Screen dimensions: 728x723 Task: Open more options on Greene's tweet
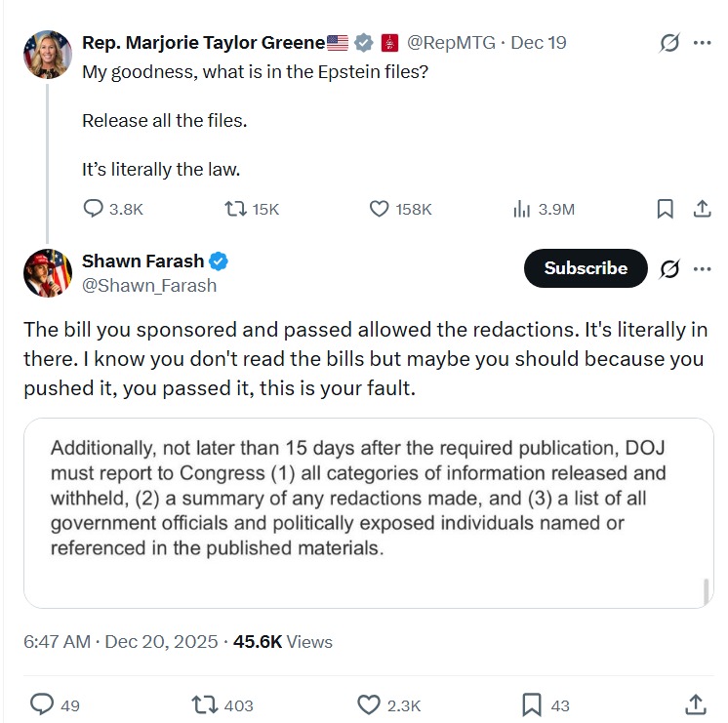702,43
